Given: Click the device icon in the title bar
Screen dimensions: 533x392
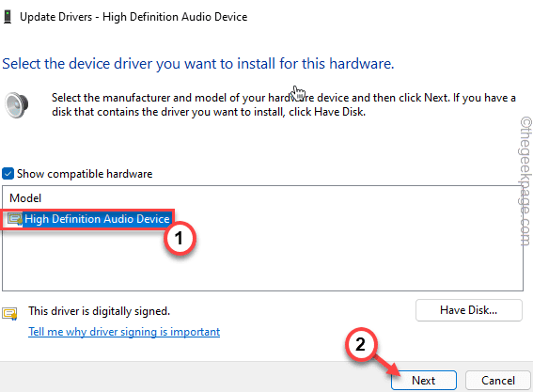Looking at the screenshot, I should (x=8, y=17).
